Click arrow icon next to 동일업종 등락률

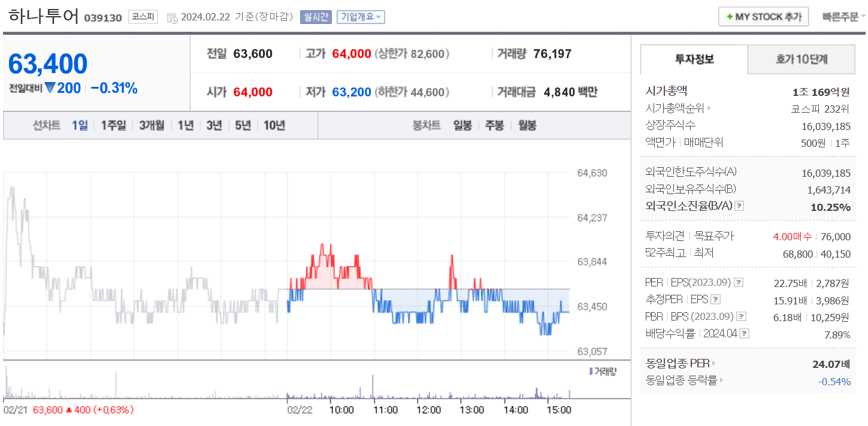722,380
